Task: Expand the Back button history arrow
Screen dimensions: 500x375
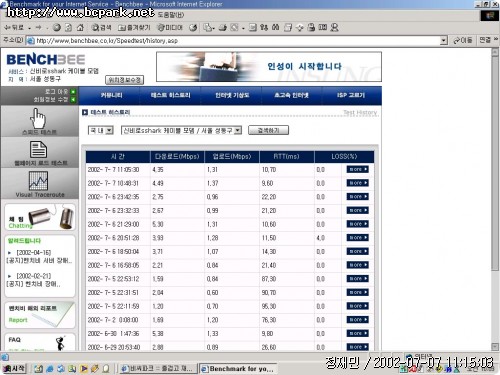Action: [x=30, y=28]
